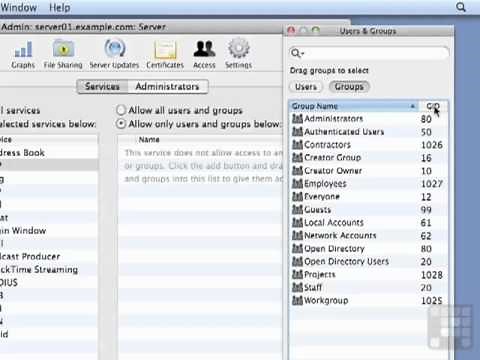Click the Projects group icon
Screen dimensions: 480x360
point(297,274)
